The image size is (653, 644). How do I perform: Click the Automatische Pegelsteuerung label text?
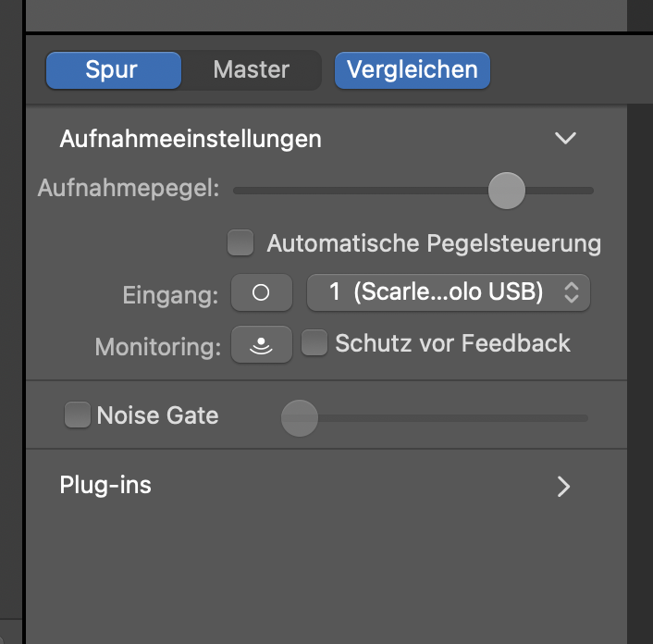pos(434,243)
